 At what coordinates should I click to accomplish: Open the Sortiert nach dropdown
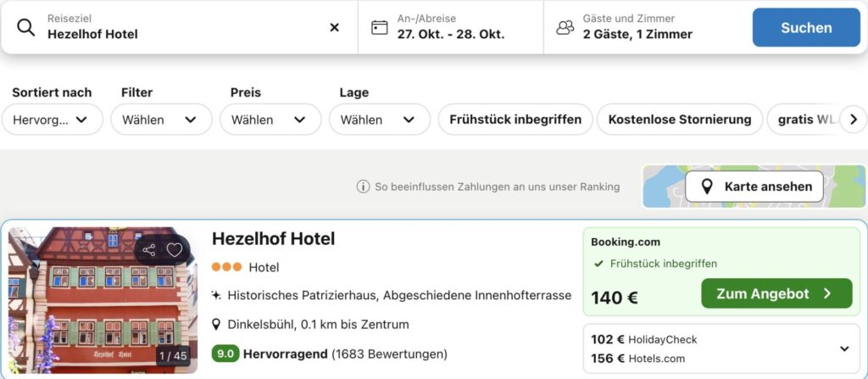pyautogui.click(x=52, y=120)
